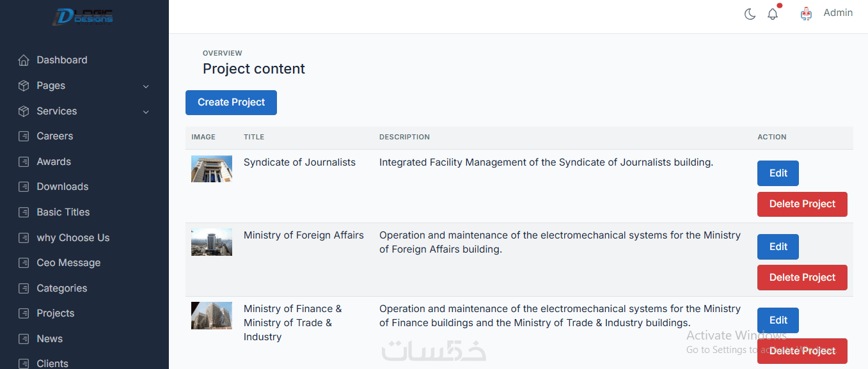Screen dimensions: 868x369
Task: Expand the Services menu chevron
Action: tap(146, 112)
